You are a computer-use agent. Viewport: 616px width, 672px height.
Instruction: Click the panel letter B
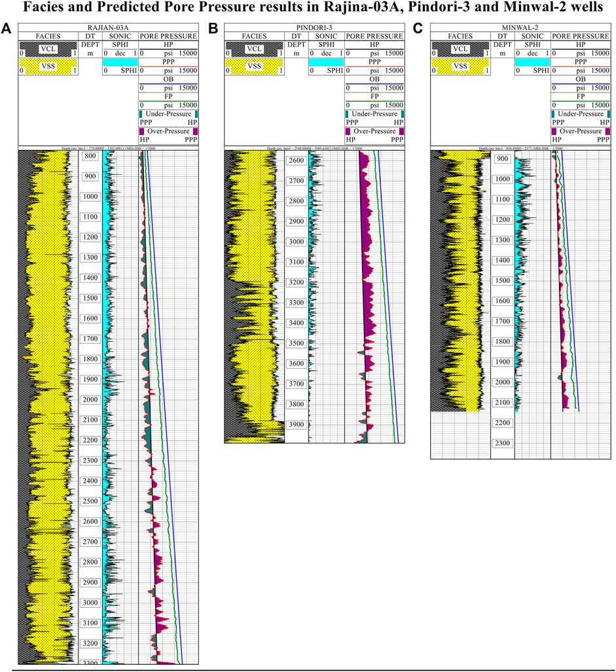(x=213, y=29)
